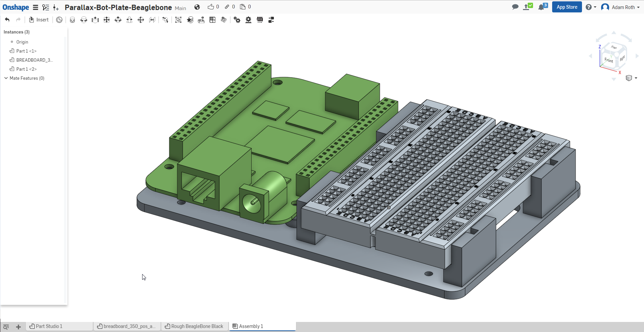Click the thumbs-up like icon
Screen dimensions: 644x332
pyautogui.click(x=211, y=7)
